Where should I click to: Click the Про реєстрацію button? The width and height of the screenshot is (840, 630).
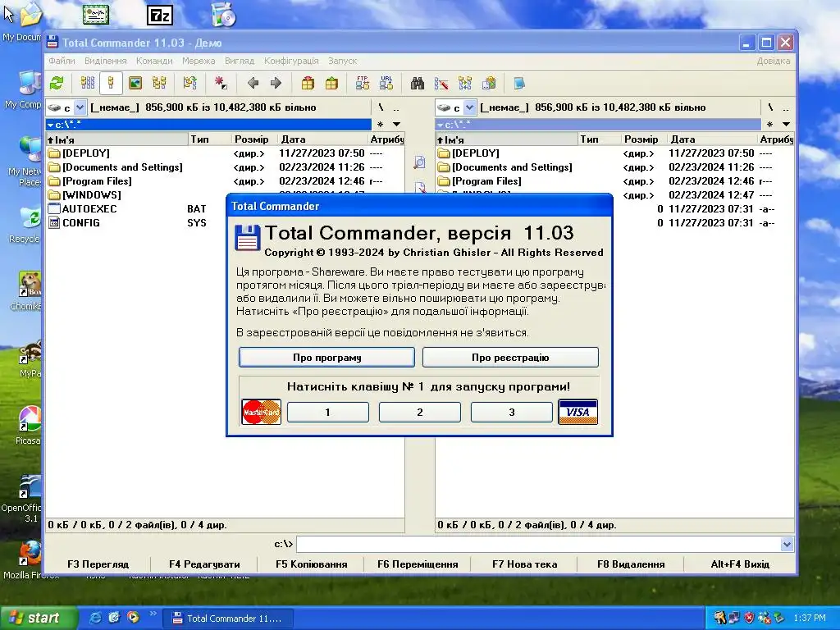click(x=510, y=358)
